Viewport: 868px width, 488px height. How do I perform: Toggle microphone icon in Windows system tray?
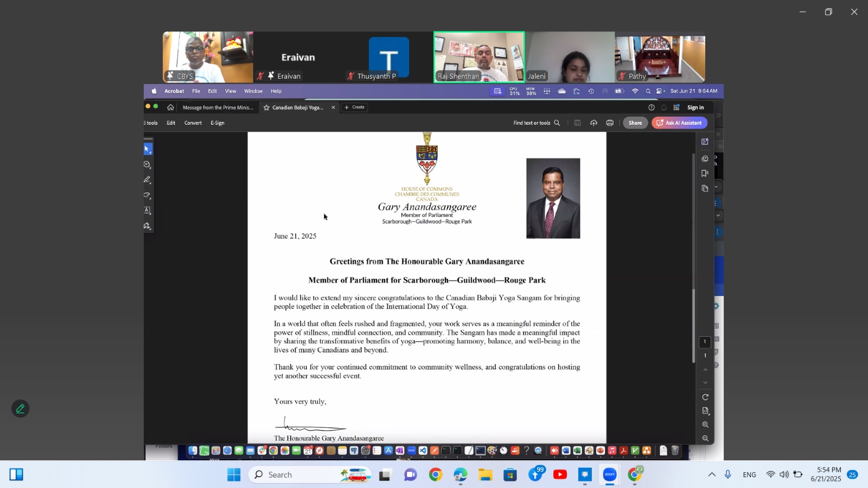[x=728, y=474]
